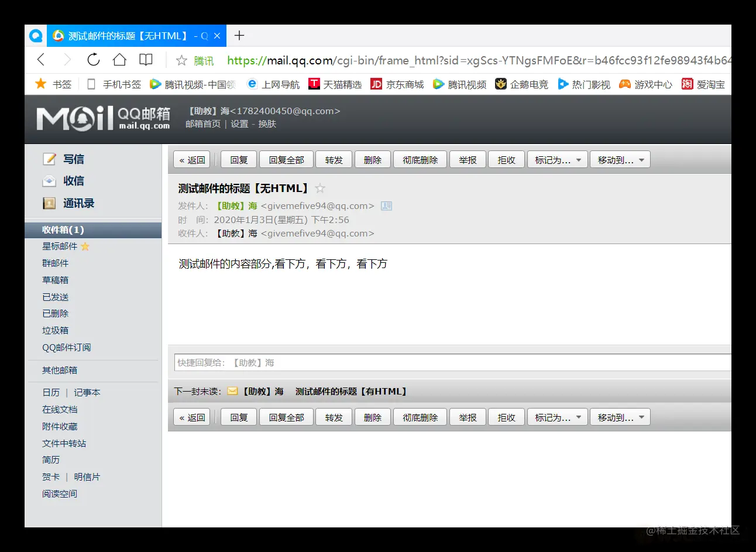Click sender contact card icon
Viewport: 756px width, 552px height.
(x=386, y=206)
